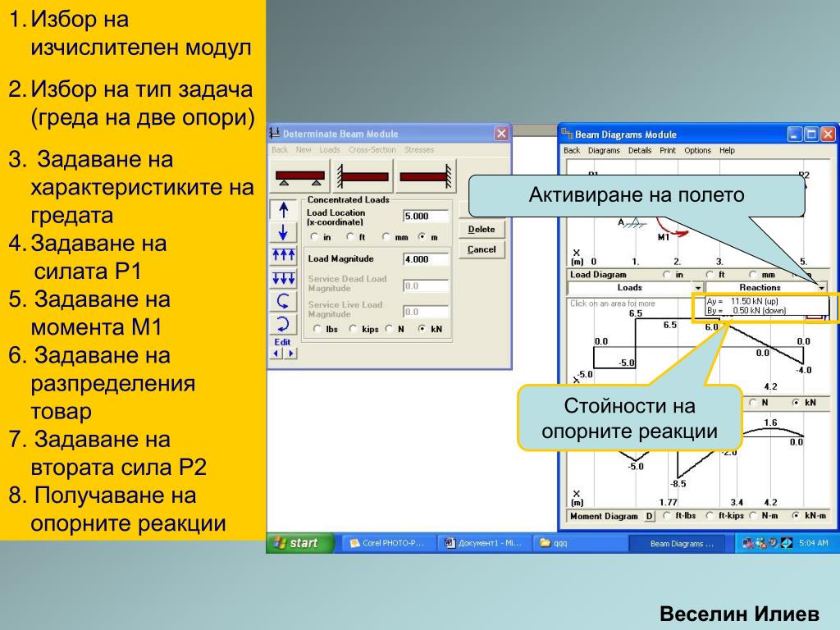Choose the upward concentrated load arrow
This screenshot has height=630, width=840.
click(x=283, y=210)
